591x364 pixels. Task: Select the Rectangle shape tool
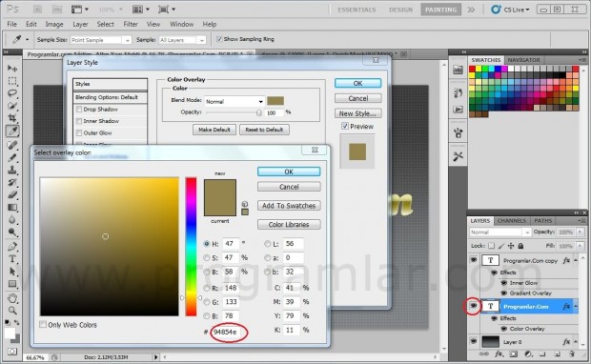pyautogui.click(x=12, y=284)
